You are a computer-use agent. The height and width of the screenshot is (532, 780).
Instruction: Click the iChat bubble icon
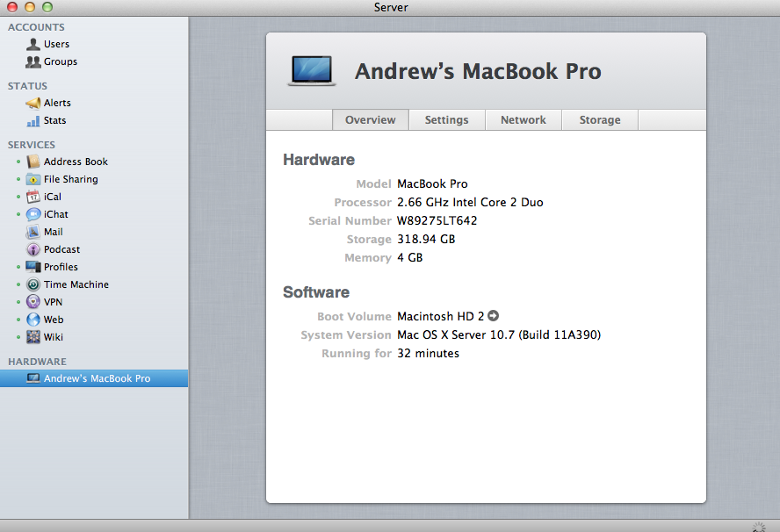(33, 214)
